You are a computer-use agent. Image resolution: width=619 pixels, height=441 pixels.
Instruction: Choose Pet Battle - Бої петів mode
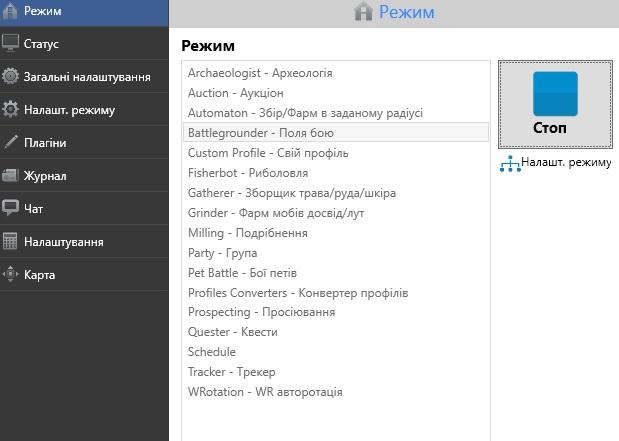click(242, 273)
